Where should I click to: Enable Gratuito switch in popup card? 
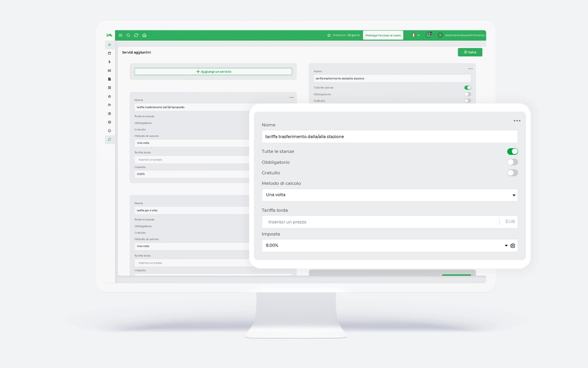512,172
